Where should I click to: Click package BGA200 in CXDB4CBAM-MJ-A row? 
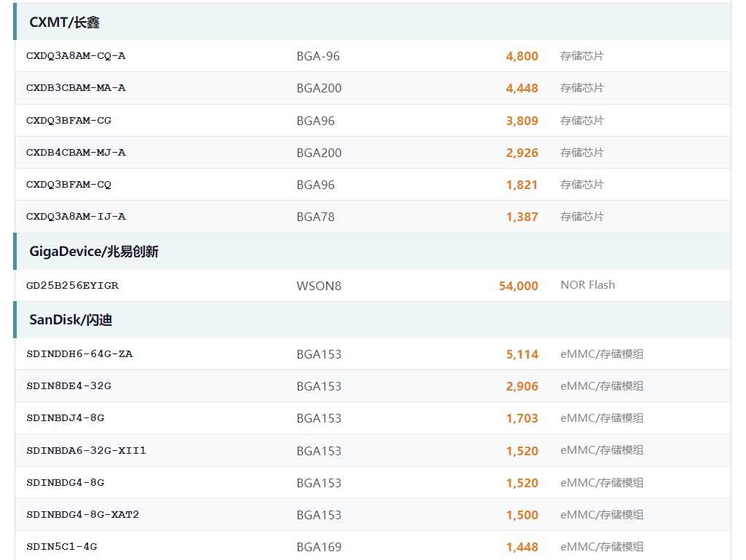pos(319,153)
